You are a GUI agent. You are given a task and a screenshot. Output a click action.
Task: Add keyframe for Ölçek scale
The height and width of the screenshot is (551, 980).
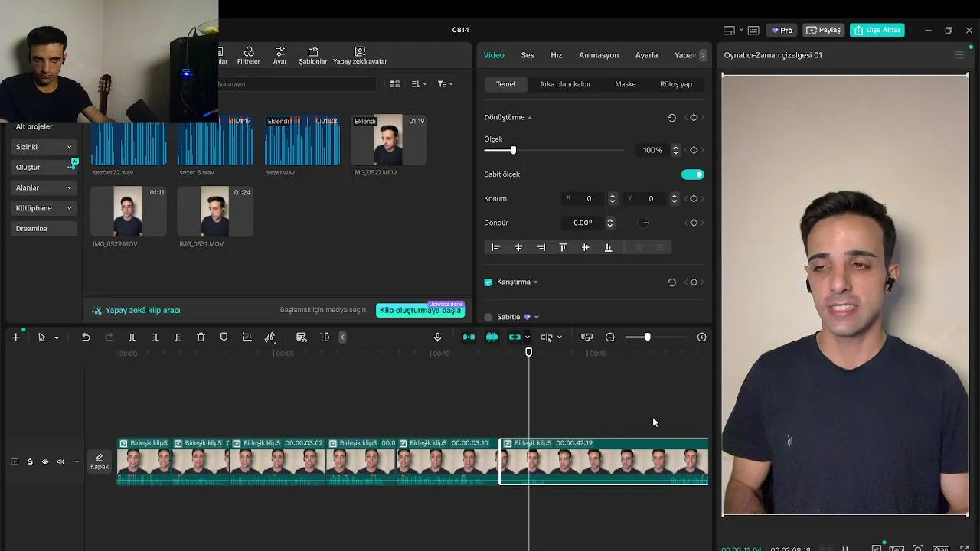[694, 150]
